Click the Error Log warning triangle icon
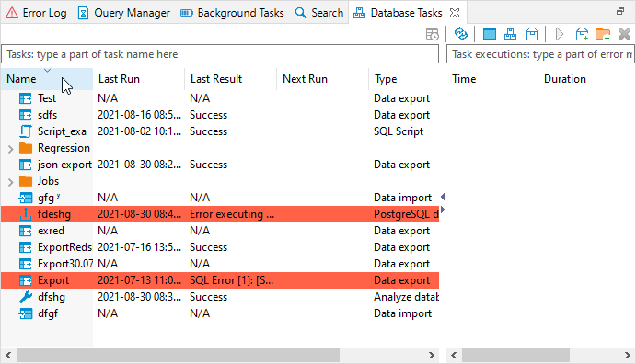 click(12, 13)
